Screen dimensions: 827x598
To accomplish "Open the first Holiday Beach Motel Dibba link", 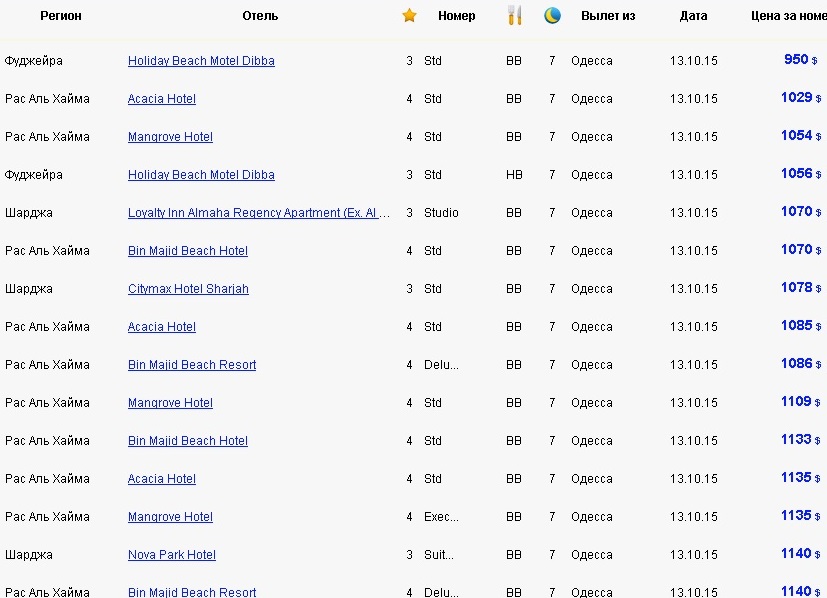I will coord(201,61).
